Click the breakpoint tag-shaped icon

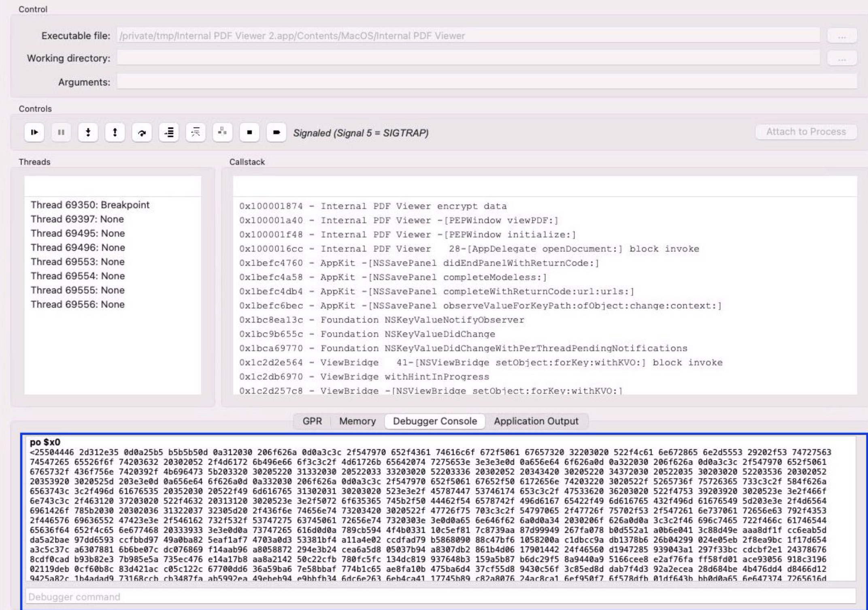pos(277,132)
